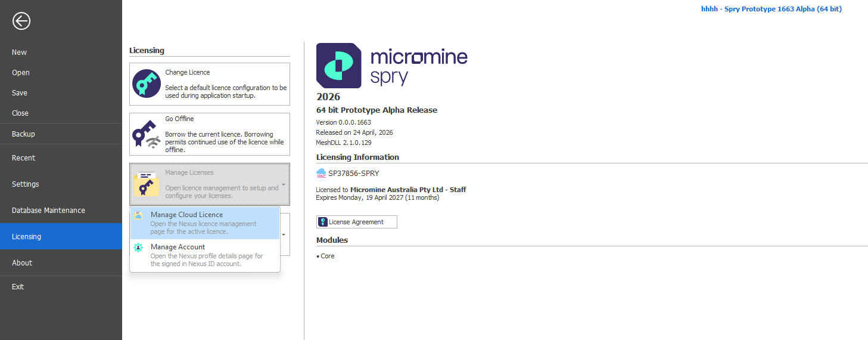Open the Backup page
Viewport: 868px width, 340px height.
click(x=61, y=134)
